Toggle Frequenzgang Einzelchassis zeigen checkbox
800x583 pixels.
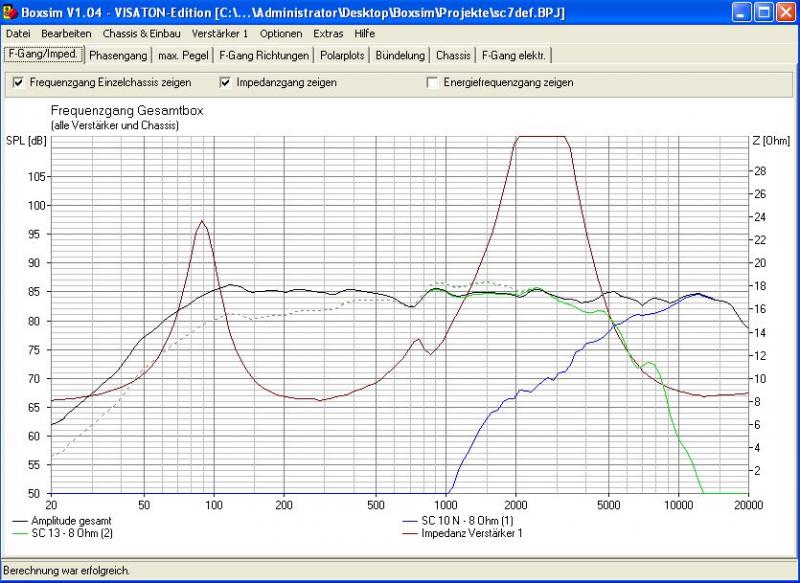click(x=18, y=82)
